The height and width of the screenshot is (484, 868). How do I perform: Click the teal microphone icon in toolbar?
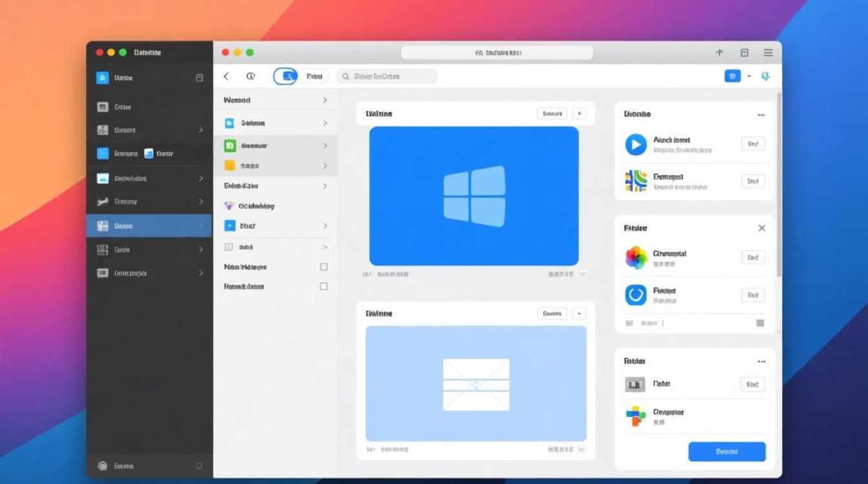(x=765, y=76)
